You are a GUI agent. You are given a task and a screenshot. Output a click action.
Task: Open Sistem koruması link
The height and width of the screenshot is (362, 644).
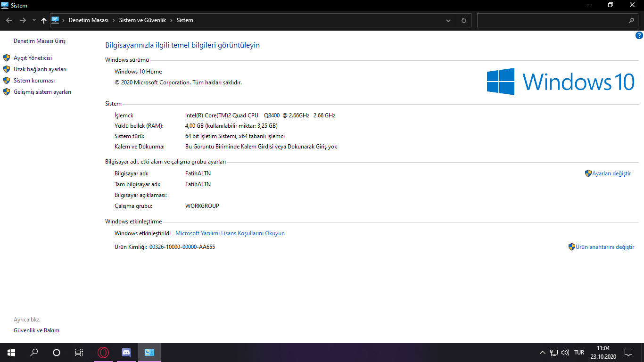pos(34,81)
